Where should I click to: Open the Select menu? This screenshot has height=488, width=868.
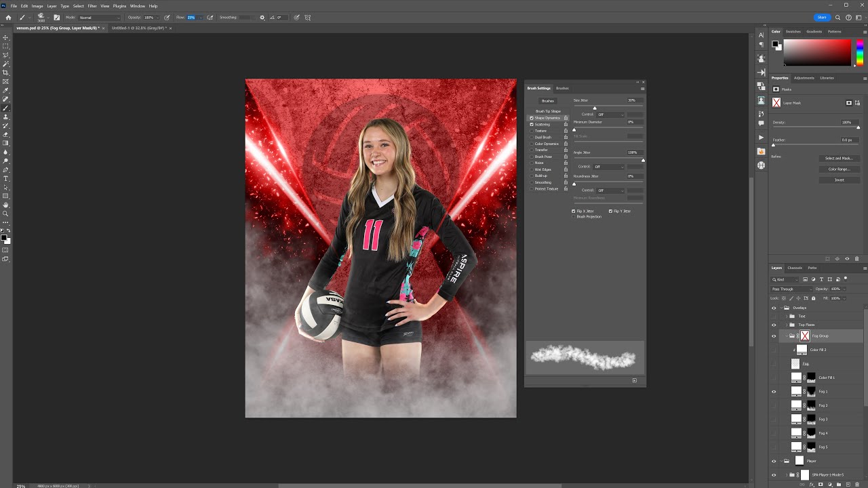pos(79,6)
